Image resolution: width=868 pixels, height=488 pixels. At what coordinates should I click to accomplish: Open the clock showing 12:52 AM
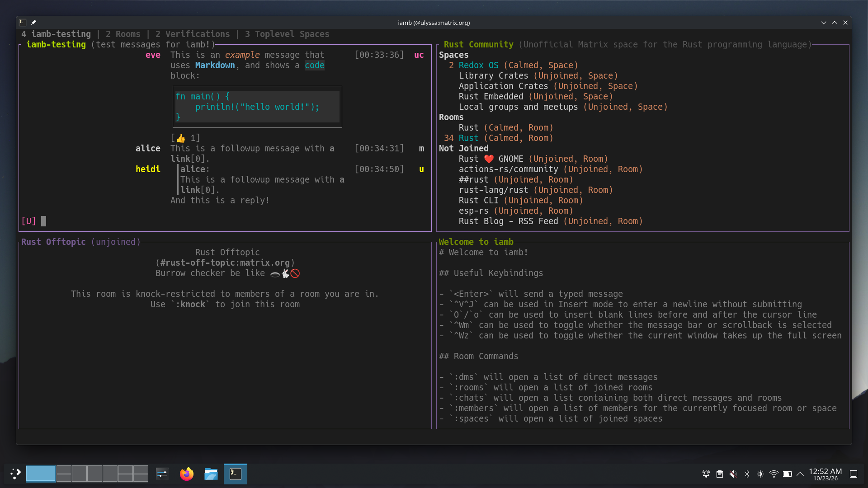coord(826,474)
